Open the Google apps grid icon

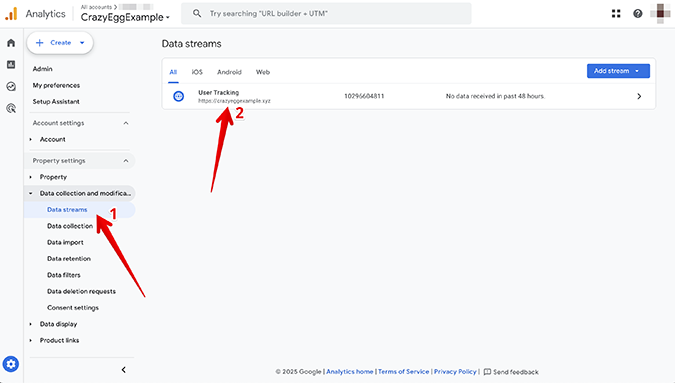(616, 14)
